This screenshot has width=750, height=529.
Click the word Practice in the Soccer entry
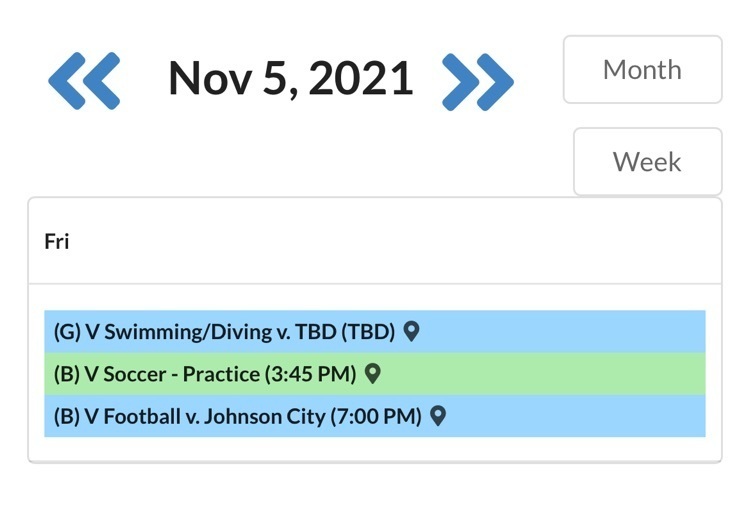pos(220,375)
